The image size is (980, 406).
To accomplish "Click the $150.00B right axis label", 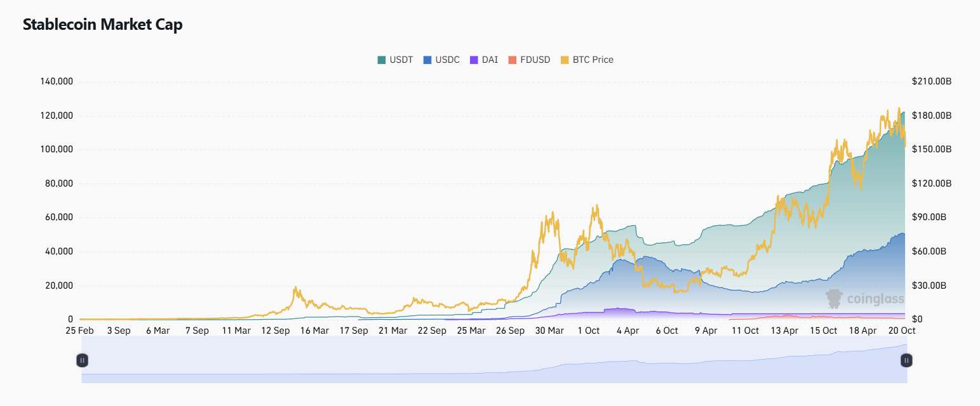I will (x=932, y=149).
